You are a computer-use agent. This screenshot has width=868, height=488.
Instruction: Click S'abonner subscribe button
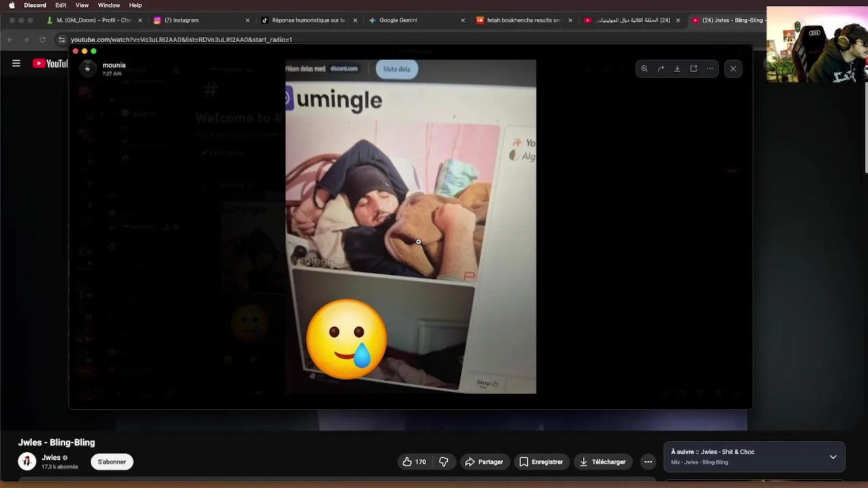pos(112,462)
